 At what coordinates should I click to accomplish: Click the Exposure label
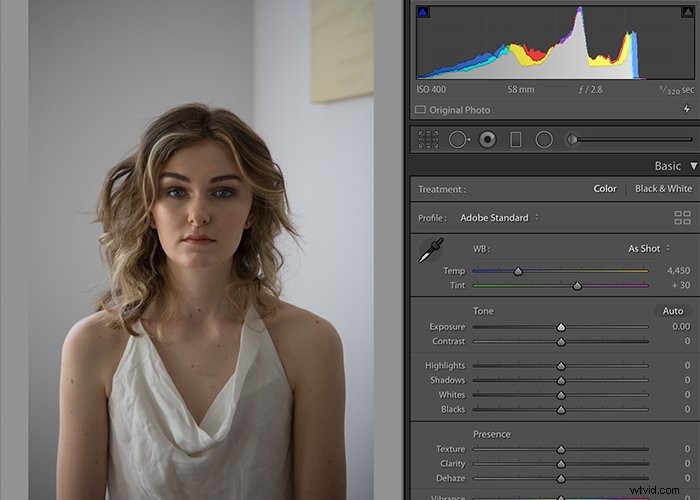tap(447, 327)
